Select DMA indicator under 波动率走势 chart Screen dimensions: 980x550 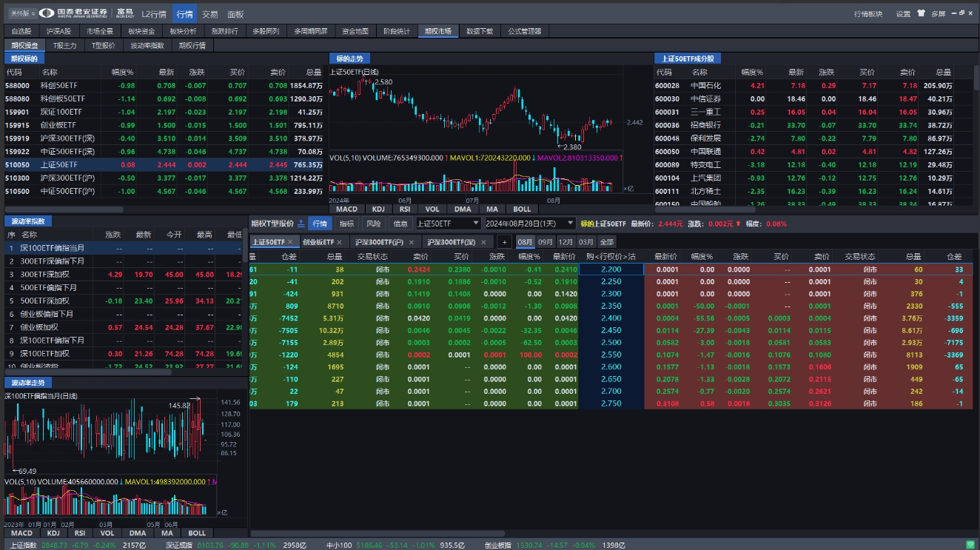point(138,533)
